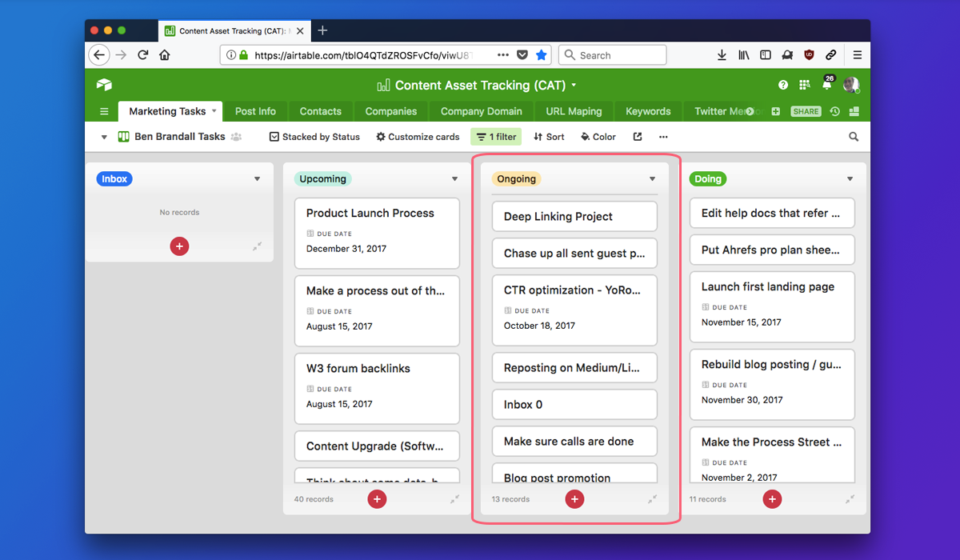
Task: Go to the Firefox home page
Action: point(165,55)
